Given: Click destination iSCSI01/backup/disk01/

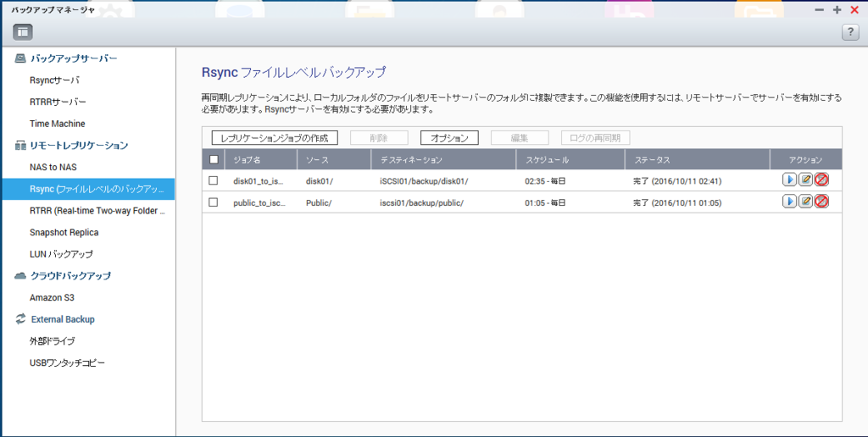Looking at the screenshot, I should click(425, 181).
